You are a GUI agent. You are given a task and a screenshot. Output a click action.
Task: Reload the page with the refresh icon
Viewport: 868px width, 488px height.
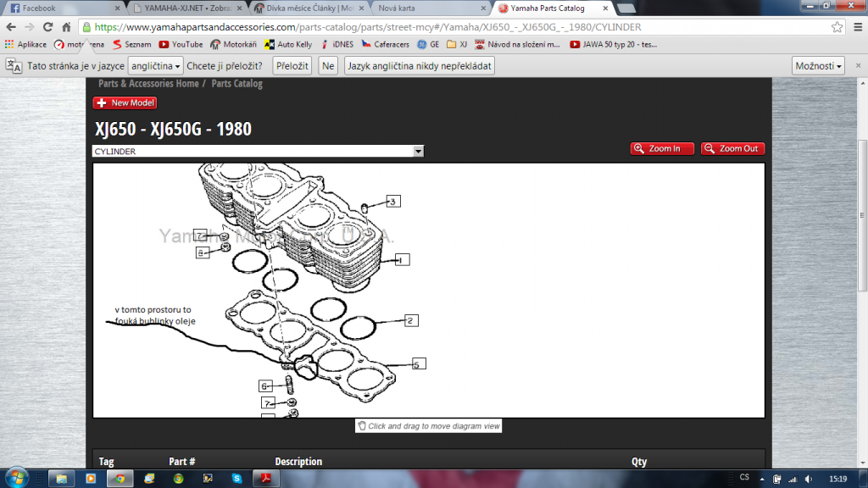48,27
